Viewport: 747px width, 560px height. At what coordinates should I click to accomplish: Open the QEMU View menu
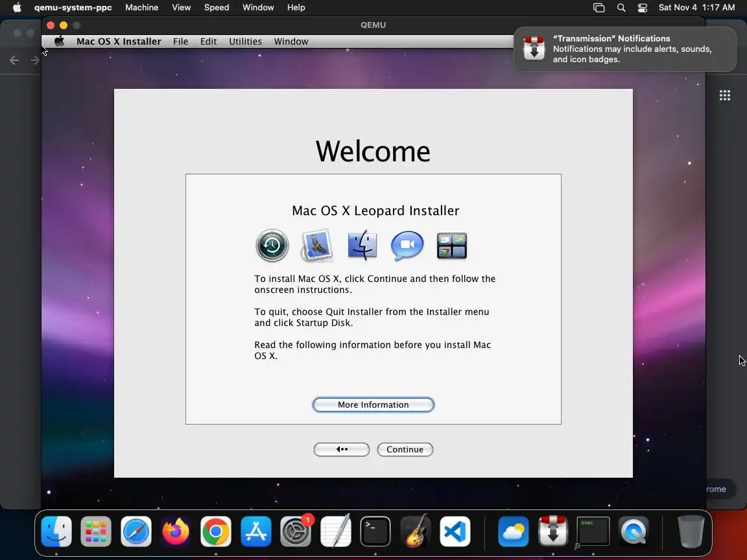tap(181, 8)
